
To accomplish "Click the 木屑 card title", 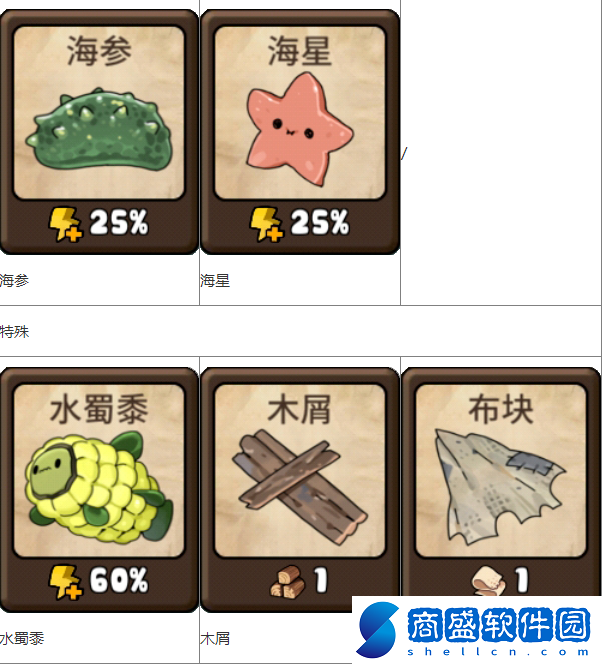I will pyautogui.click(x=300, y=409).
